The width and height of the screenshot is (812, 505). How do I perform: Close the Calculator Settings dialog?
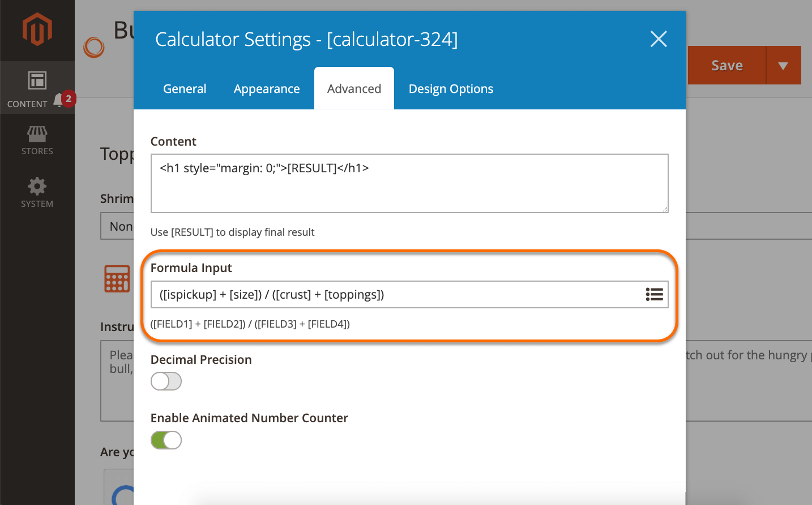point(659,39)
